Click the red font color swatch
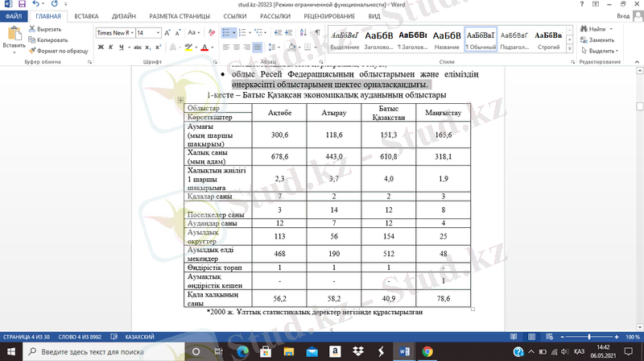The width and height of the screenshot is (644, 361). (x=204, y=48)
